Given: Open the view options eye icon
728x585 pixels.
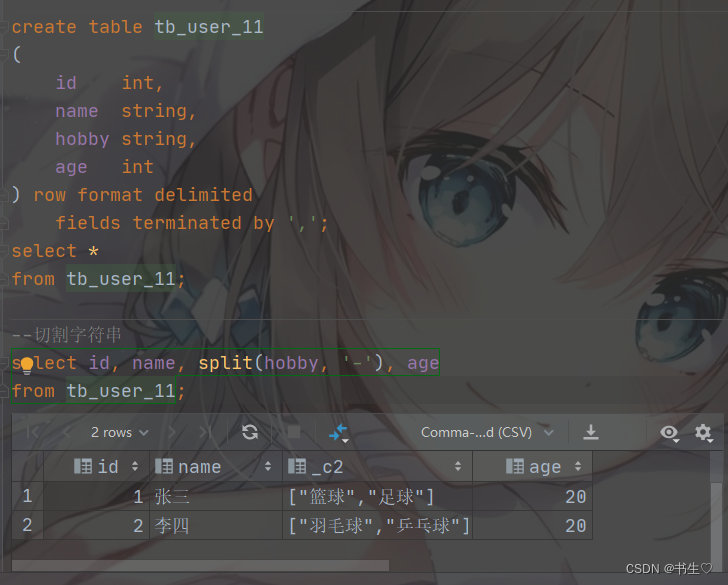Looking at the screenshot, I should pos(670,433).
